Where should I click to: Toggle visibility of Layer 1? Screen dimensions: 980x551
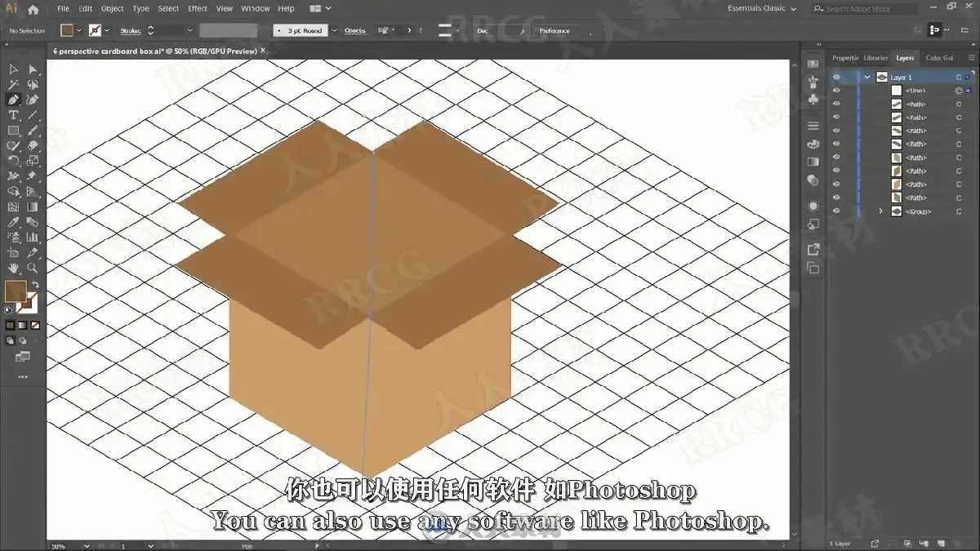point(836,78)
